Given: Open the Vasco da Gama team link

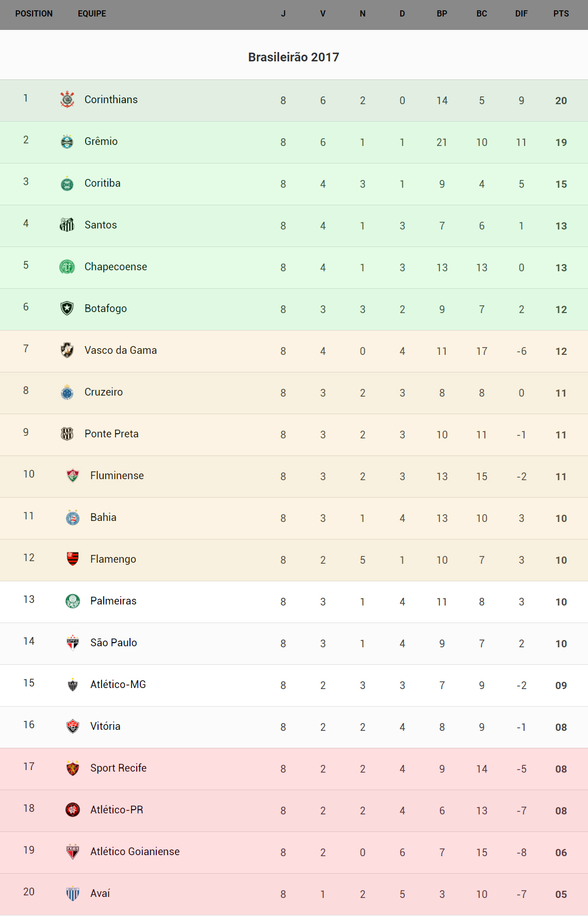Looking at the screenshot, I should [120, 350].
